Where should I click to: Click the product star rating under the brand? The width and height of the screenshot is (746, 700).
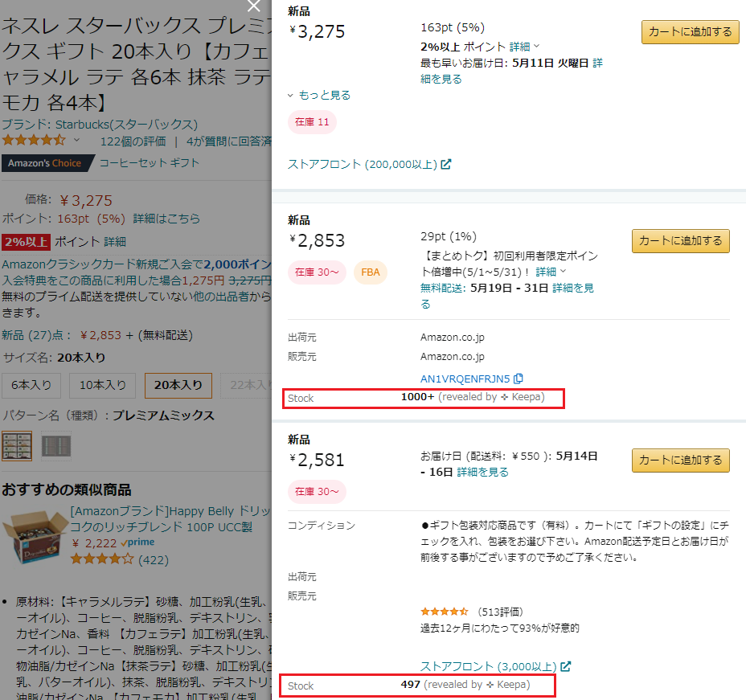[34, 141]
